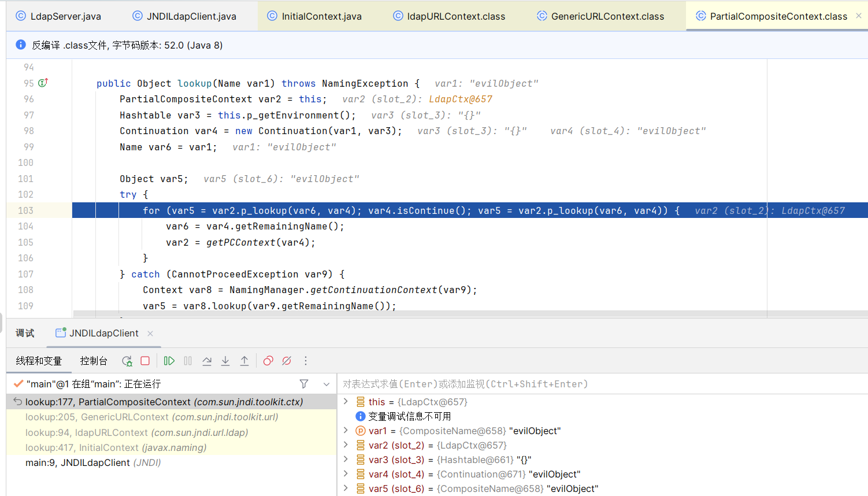The width and height of the screenshot is (868, 496).
Task: Expand var2 (slot_2) LdapCtx node
Action: tap(346, 445)
